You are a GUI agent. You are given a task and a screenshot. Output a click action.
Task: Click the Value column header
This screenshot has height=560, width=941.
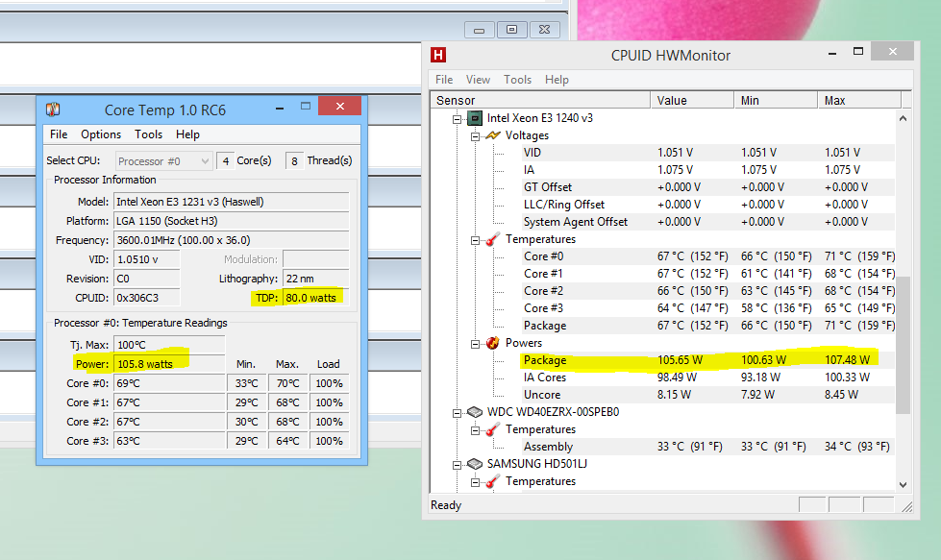click(x=693, y=100)
